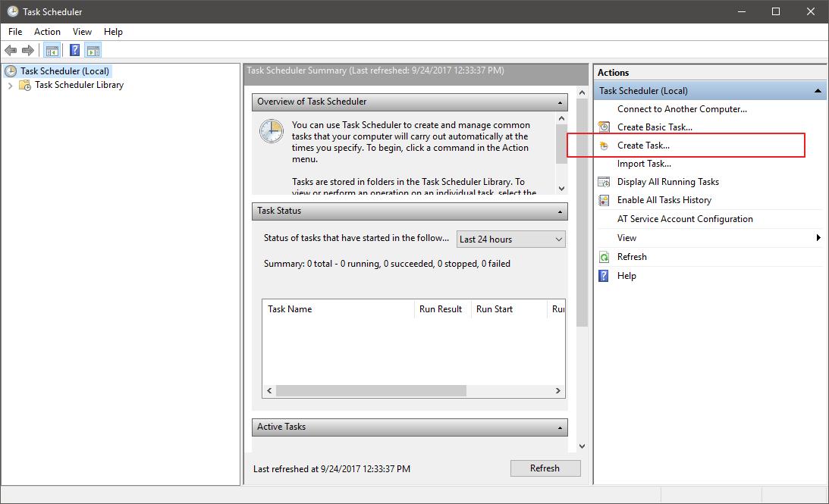Click the Help question mark icon in Actions
Screen dimensions: 829x504
pos(604,276)
